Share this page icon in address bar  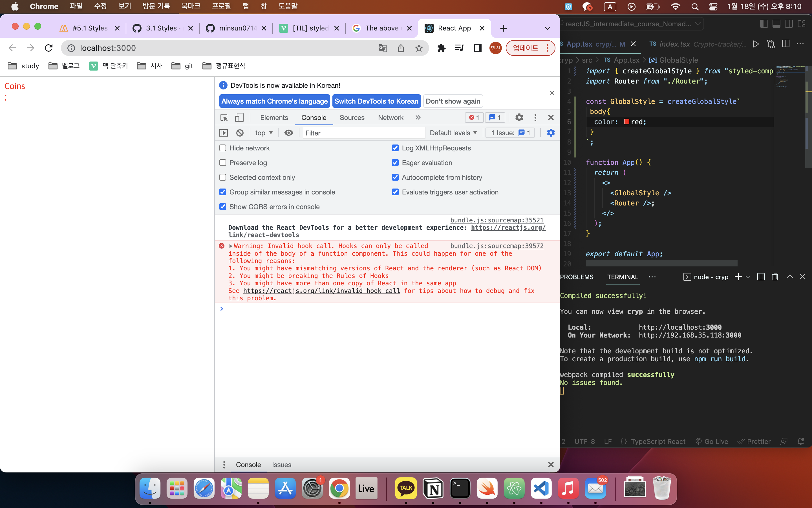401,48
